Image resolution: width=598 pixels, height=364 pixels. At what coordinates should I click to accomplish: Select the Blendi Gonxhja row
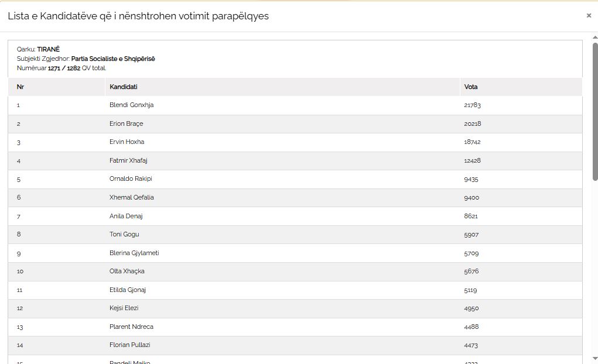coord(132,105)
